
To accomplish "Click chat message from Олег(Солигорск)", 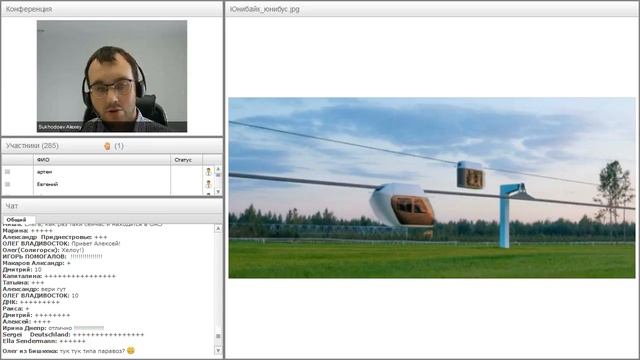I will [43, 250].
